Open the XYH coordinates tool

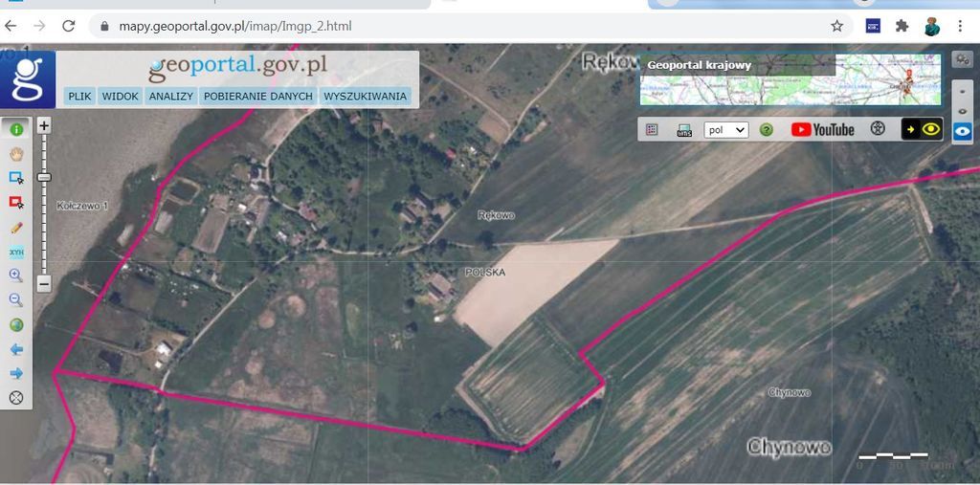pyautogui.click(x=16, y=252)
